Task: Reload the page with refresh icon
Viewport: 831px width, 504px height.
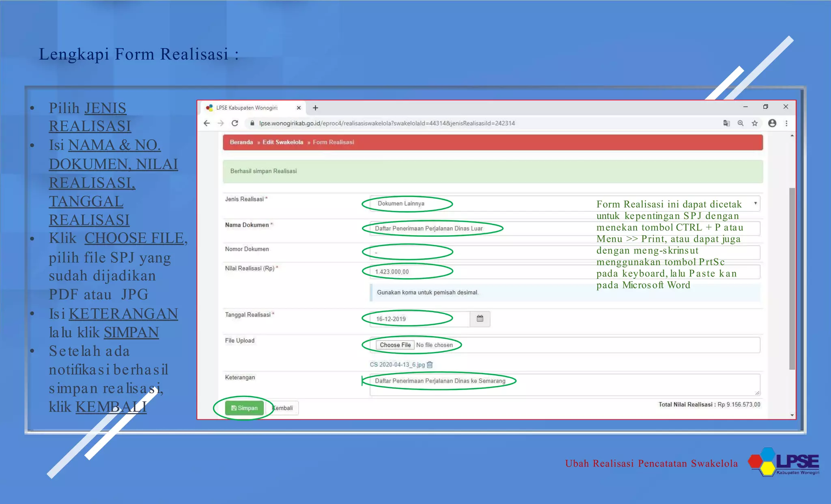Action: [235, 123]
